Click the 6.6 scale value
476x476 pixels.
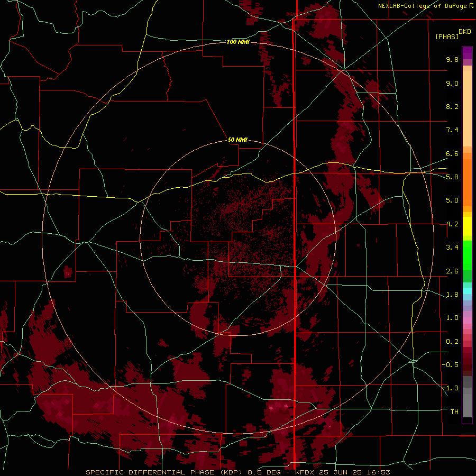pos(452,153)
